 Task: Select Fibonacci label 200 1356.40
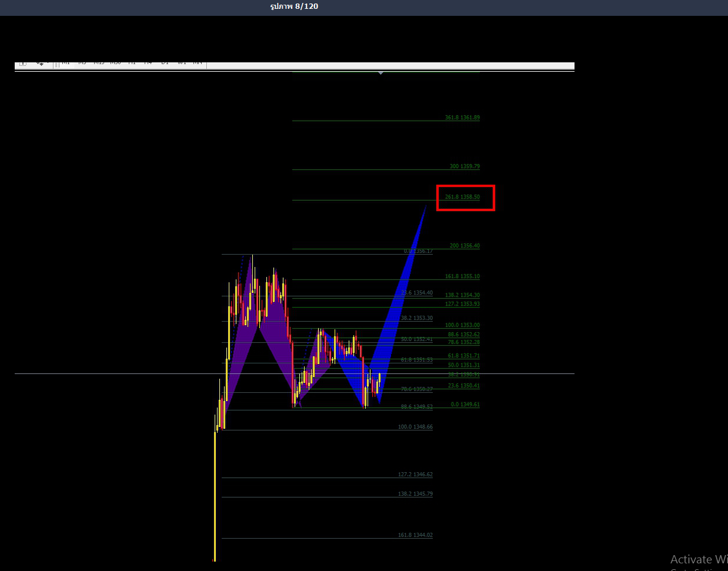(x=465, y=246)
